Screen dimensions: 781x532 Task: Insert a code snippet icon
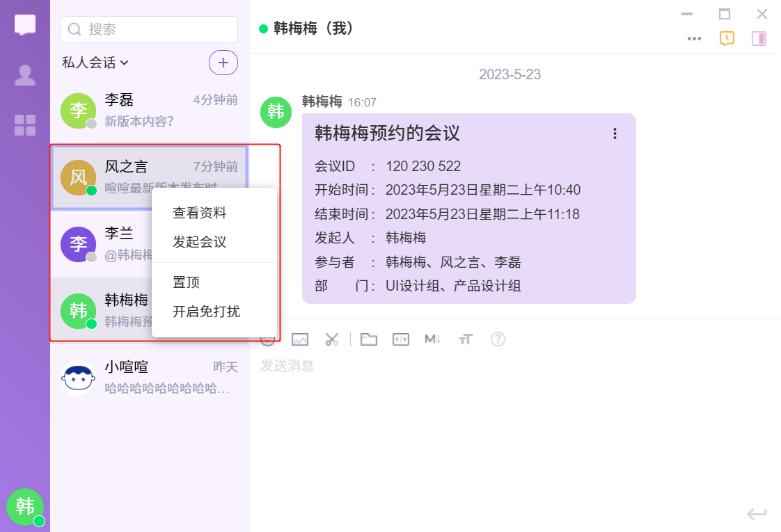click(400, 339)
